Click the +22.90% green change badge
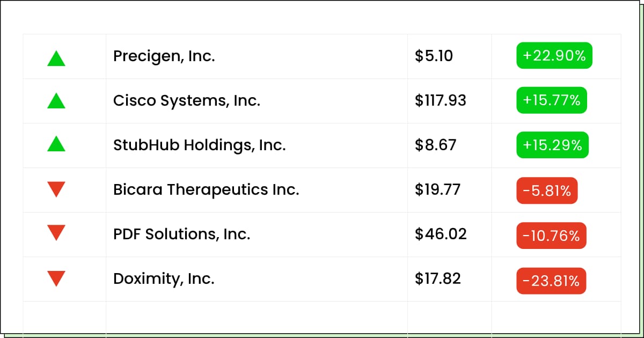The width and height of the screenshot is (644, 338). pyautogui.click(x=554, y=56)
